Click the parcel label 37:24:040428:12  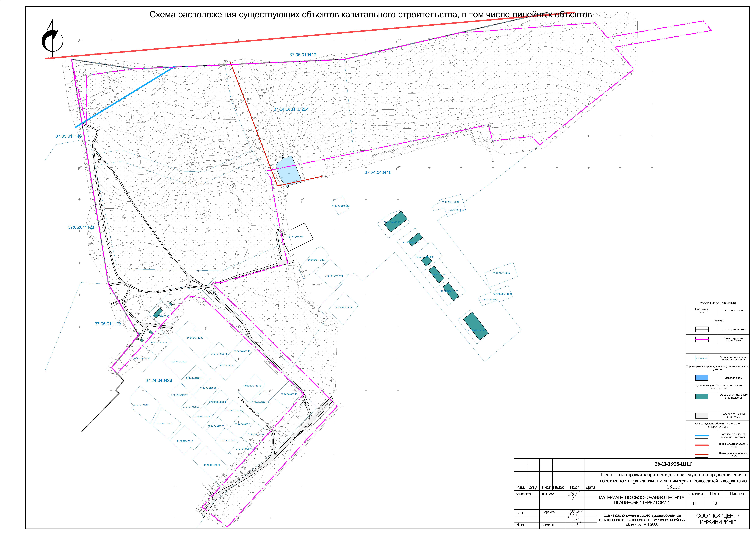click(x=164, y=424)
